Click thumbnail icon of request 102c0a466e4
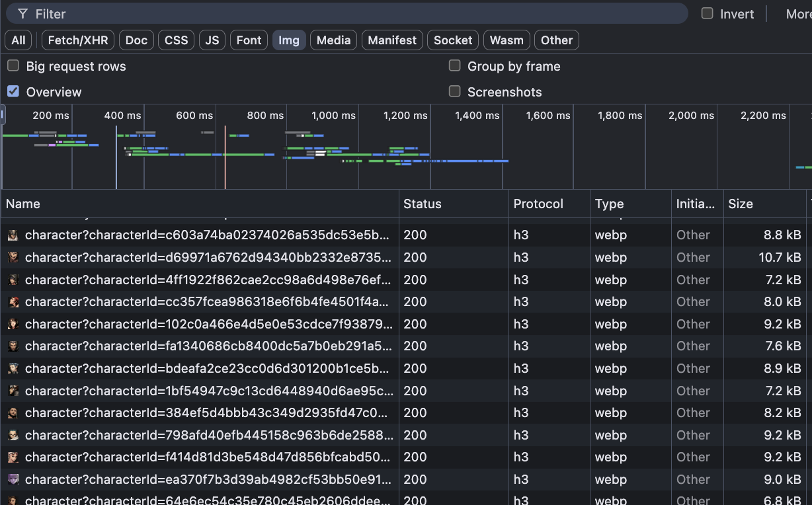Screen dimensions: 812x505 [13, 324]
